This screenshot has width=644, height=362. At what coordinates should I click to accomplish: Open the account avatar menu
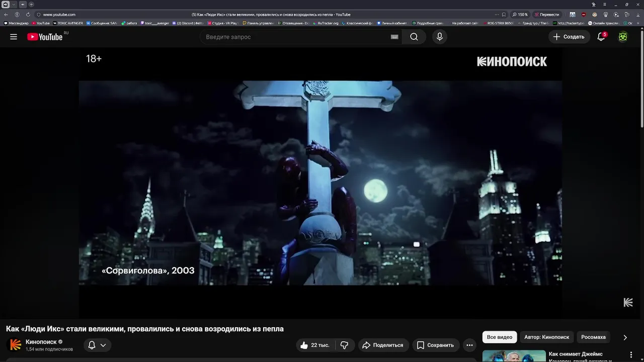point(623,37)
